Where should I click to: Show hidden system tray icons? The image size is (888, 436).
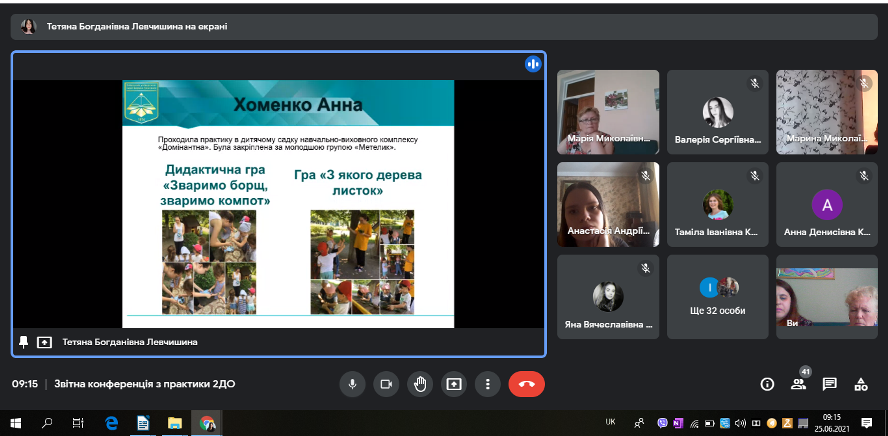tap(639, 423)
